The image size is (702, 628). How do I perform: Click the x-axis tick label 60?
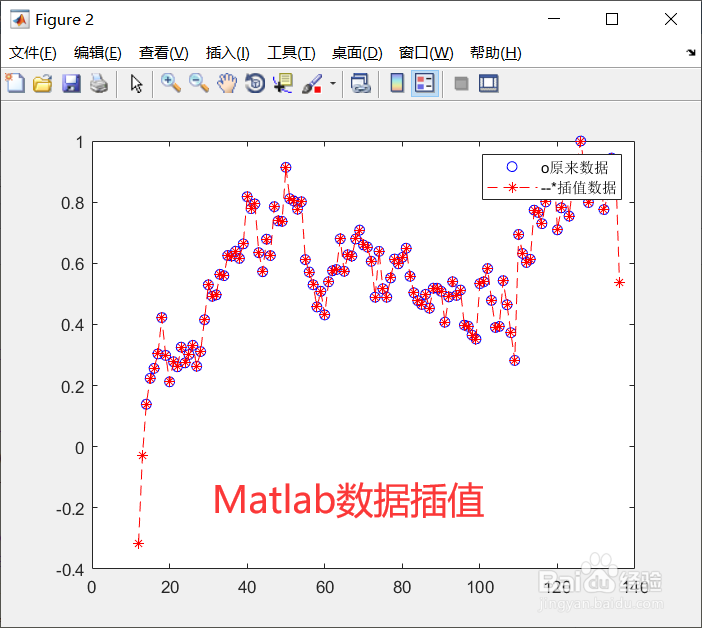pos(325,587)
